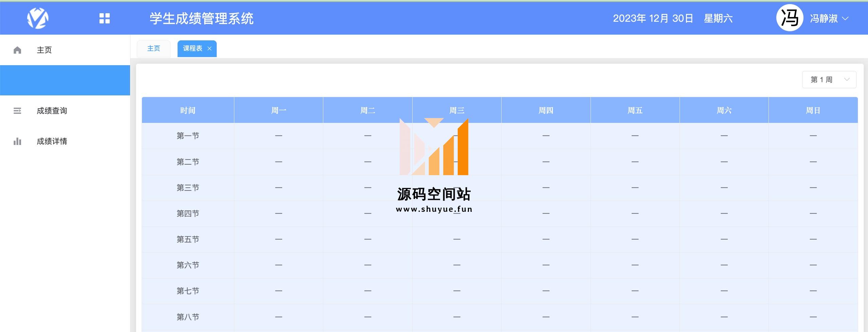
Task: Click the 周五 cell in 第七节 row
Action: pos(635,291)
